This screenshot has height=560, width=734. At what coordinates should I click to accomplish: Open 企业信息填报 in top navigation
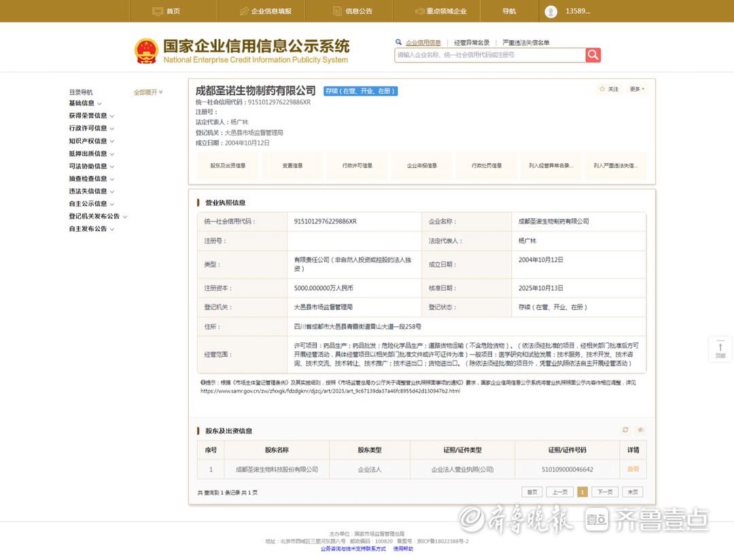click(266, 12)
